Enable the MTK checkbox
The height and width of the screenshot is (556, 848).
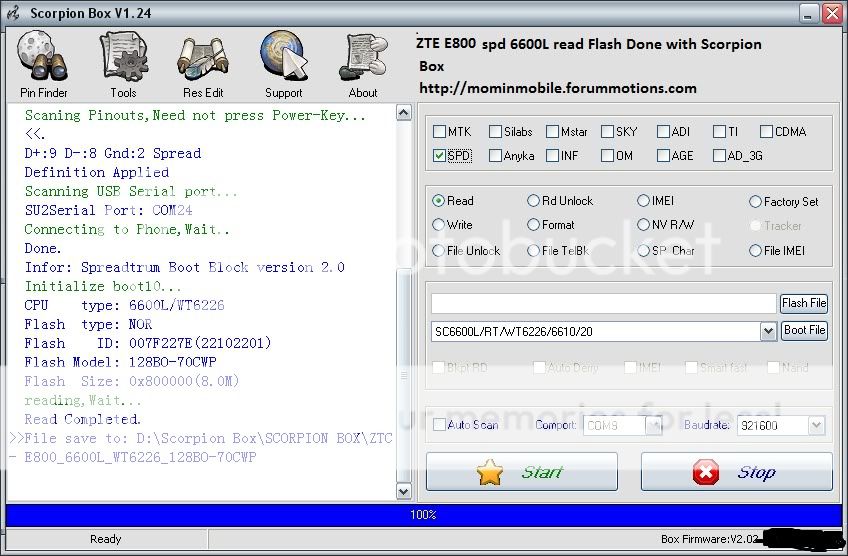[x=439, y=131]
